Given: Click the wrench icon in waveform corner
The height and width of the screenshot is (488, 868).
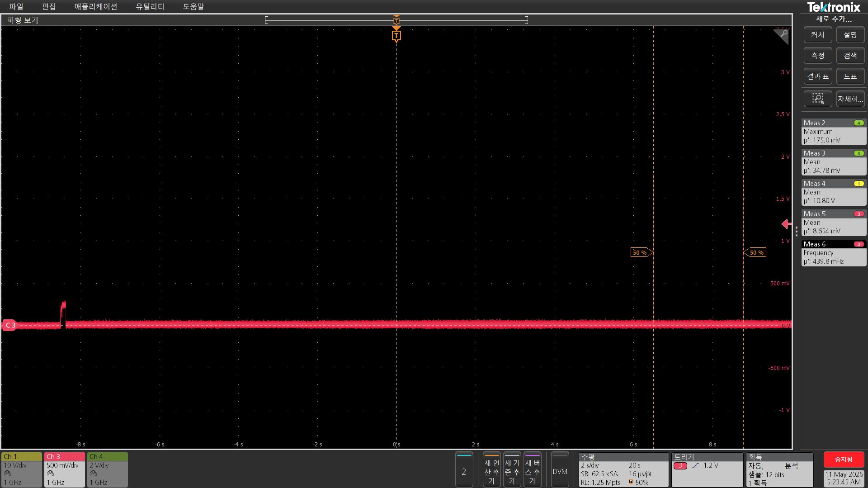Looking at the screenshot, I should pos(781,36).
